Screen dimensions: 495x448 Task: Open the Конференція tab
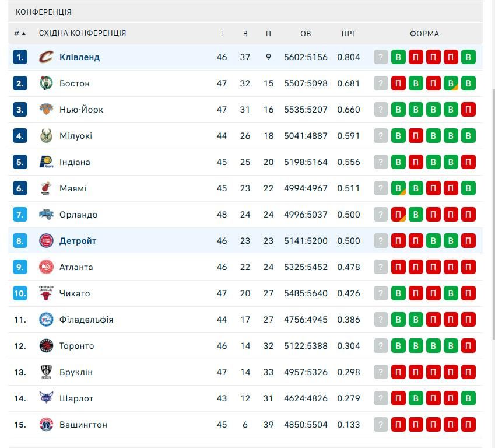[x=44, y=12]
